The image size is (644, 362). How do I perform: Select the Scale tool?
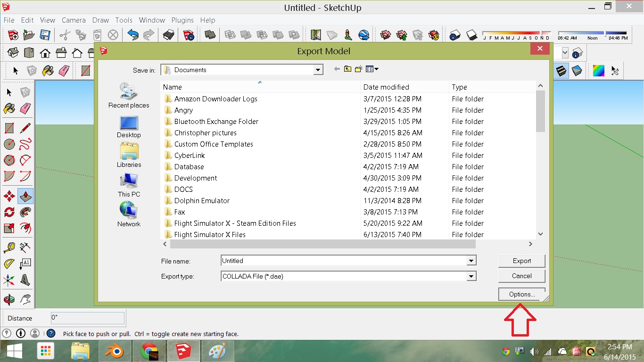[x=9, y=229]
